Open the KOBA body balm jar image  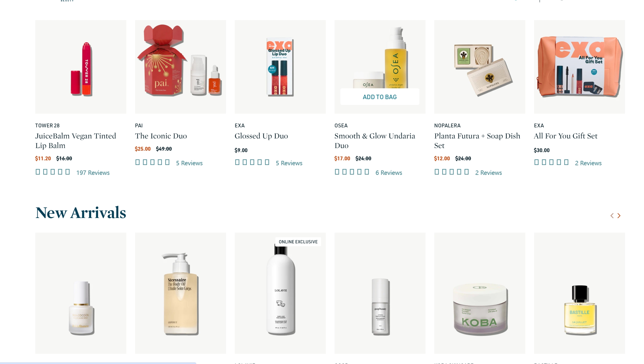point(480,293)
